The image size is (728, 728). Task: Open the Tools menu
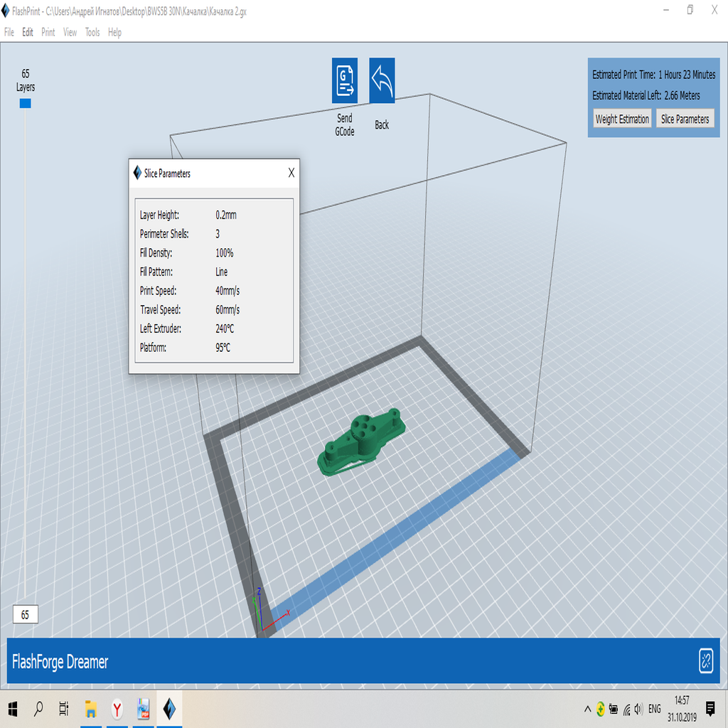[91, 32]
